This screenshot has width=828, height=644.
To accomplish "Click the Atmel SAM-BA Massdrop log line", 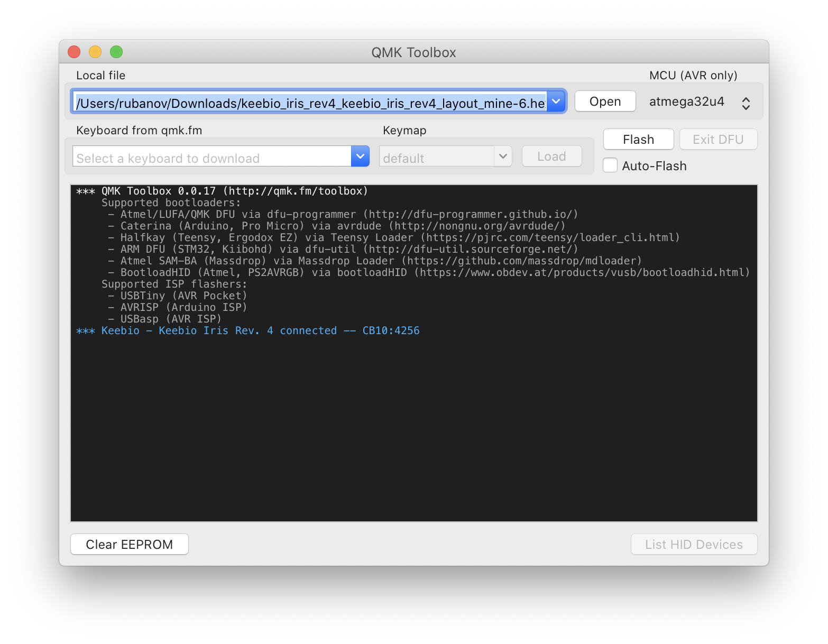I will (375, 261).
